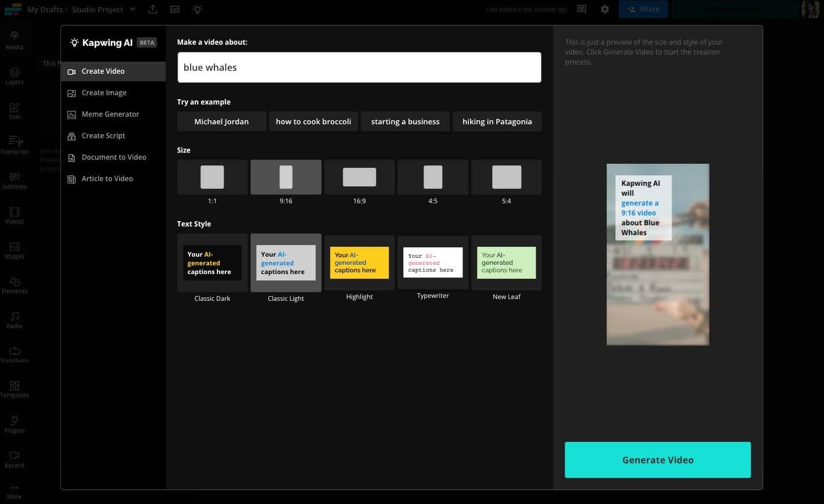Pick the Typewriter text style
Screen dimensions: 824x504
(433, 262)
